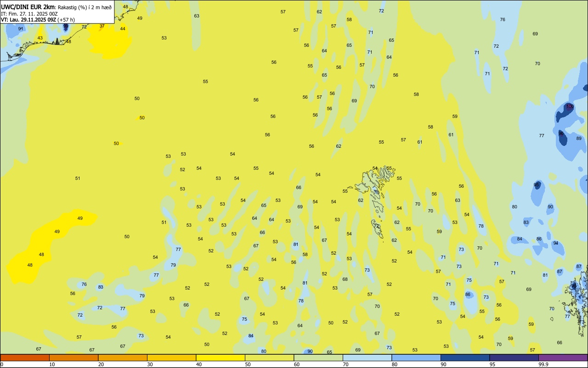Click the color scale label "30"
Image resolution: width=588 pixels, height=368 pixels.
(150, 364)
